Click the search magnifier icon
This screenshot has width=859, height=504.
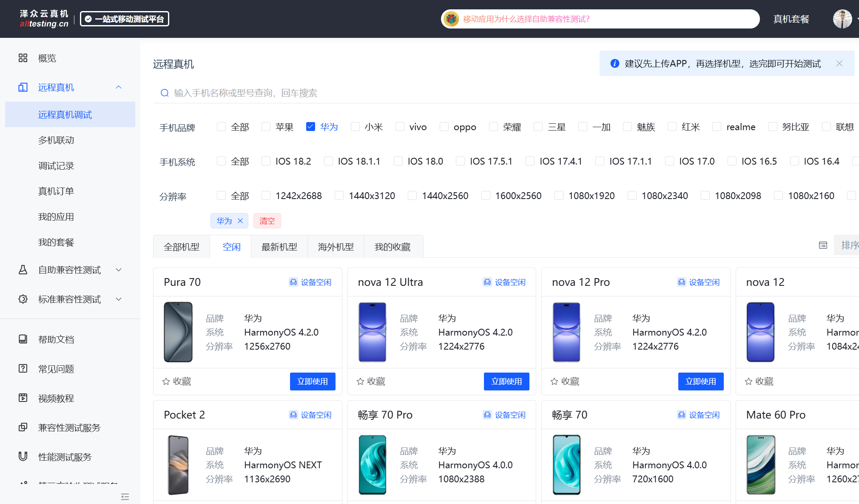tap(165, 93)
